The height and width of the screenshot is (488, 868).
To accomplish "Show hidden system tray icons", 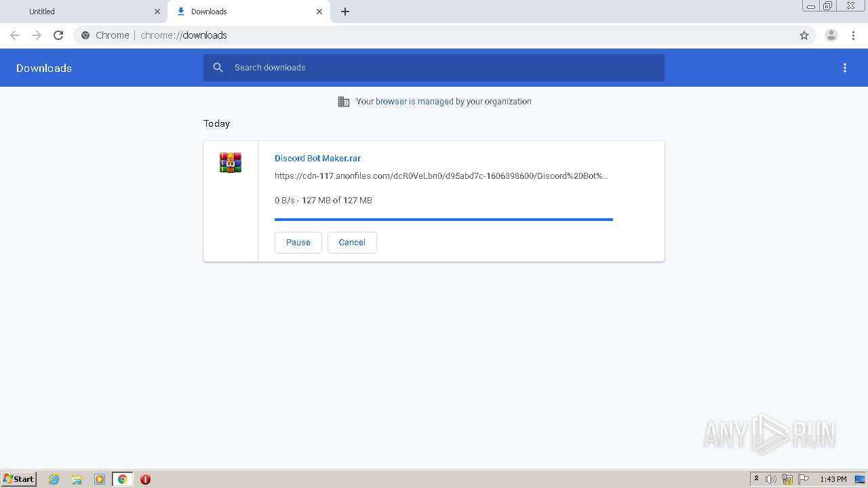I will click(756, 479).
